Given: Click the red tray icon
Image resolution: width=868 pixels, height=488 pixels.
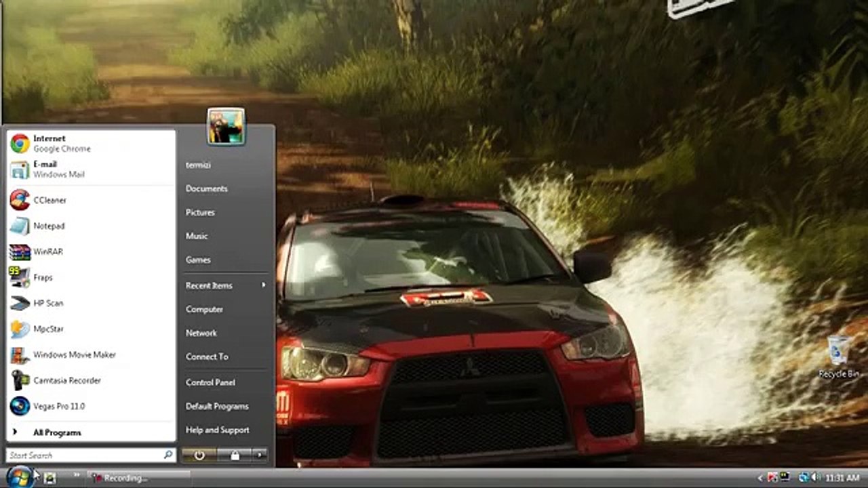Looking at the screenshot, I should pos(772,478).
